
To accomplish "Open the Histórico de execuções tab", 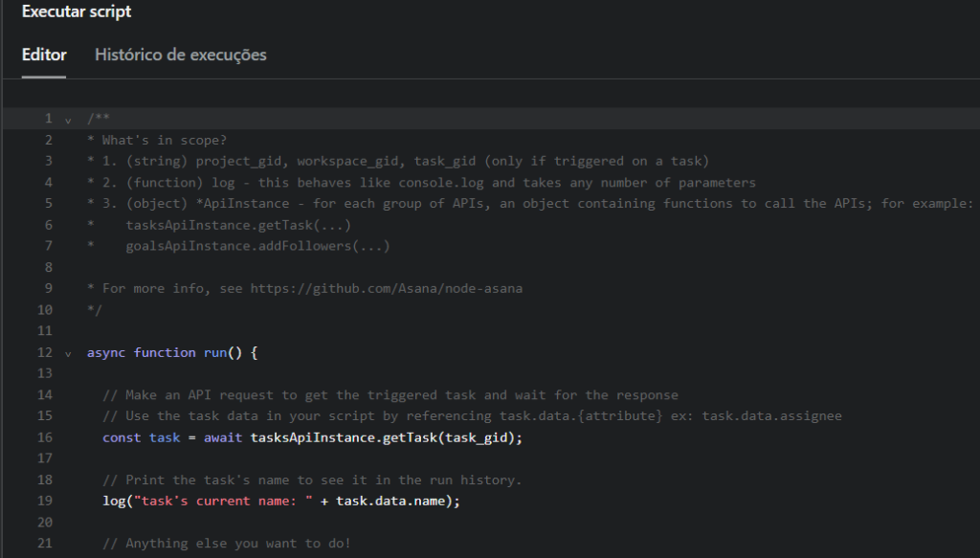I will point(180,55).
